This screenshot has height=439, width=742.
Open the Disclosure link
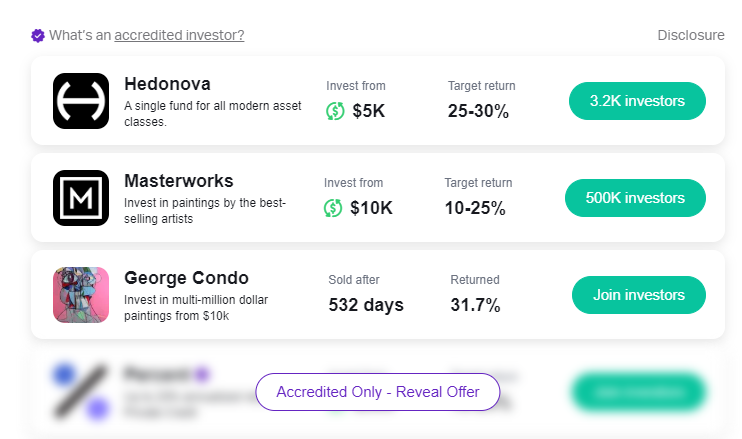pyautogui.click(x=691, y=35)
